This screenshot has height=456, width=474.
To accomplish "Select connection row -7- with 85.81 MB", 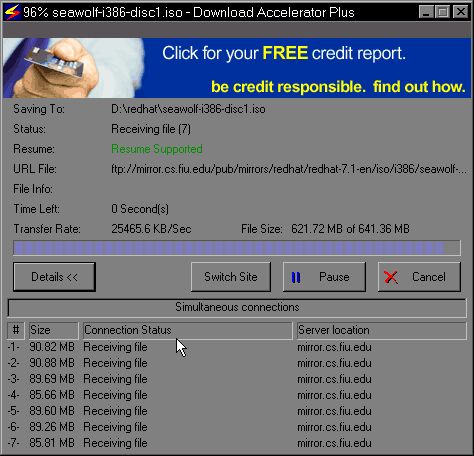I will click(237, 443).
